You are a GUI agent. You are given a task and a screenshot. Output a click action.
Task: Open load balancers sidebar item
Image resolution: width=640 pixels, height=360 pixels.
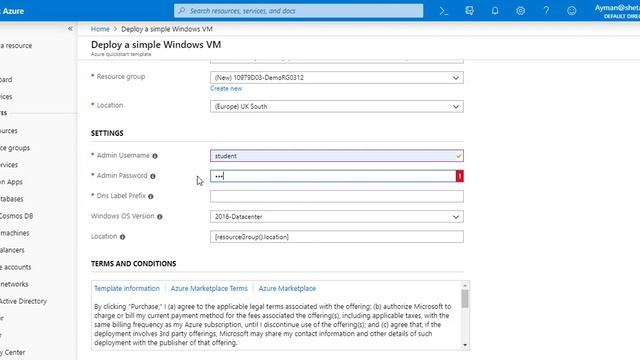[x=12, y=250]
